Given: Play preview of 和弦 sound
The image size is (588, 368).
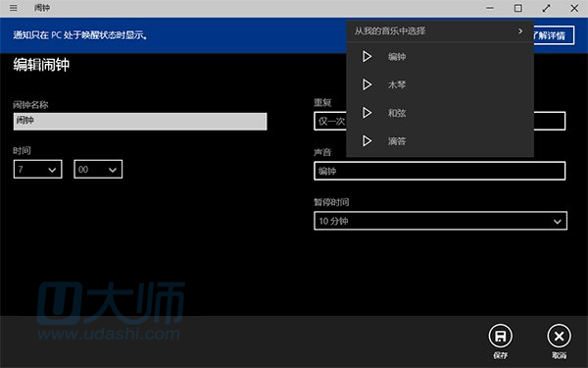Looking at the screenshot, I should (367, 113).
